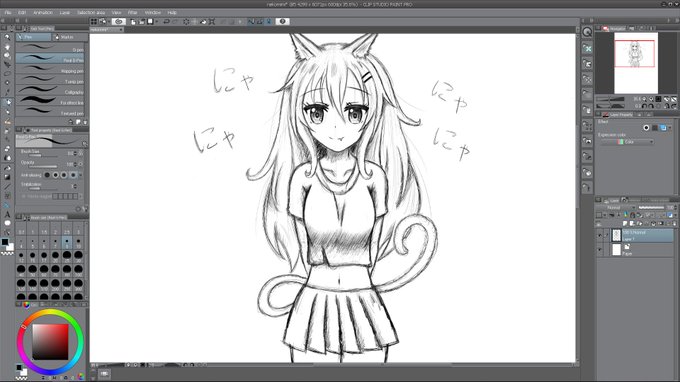Choose the G-pen brush
The height and width of the screenshot is (382, 680).
point(50,47)
